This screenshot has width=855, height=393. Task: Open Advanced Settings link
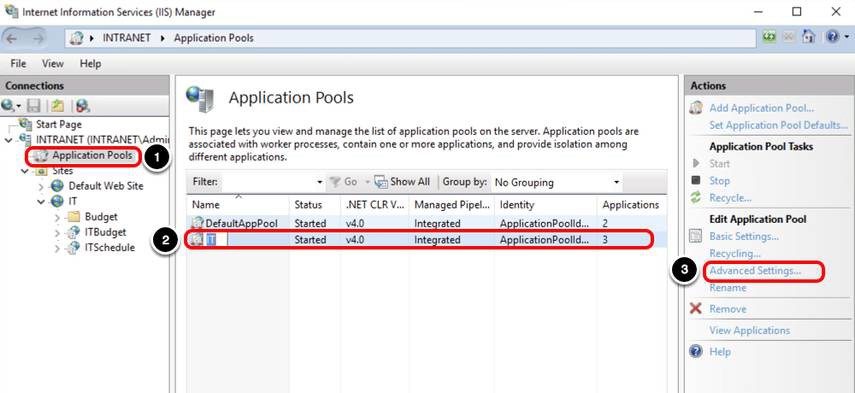coord(755,270)
